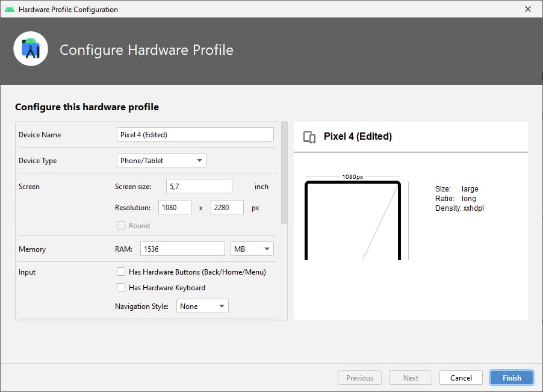Screen dimensions: 543x392
Task: Enable the Round screen checkbox
Action: (121, 225)
